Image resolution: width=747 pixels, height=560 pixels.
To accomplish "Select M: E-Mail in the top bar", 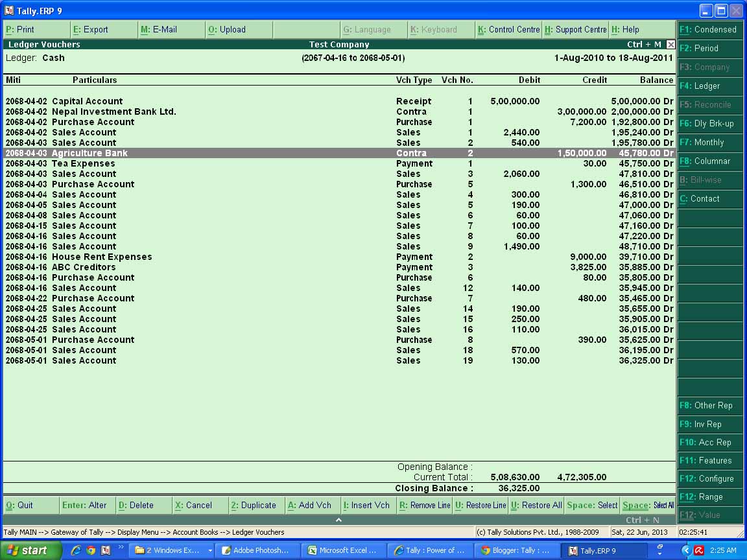I will pos(172,30).
